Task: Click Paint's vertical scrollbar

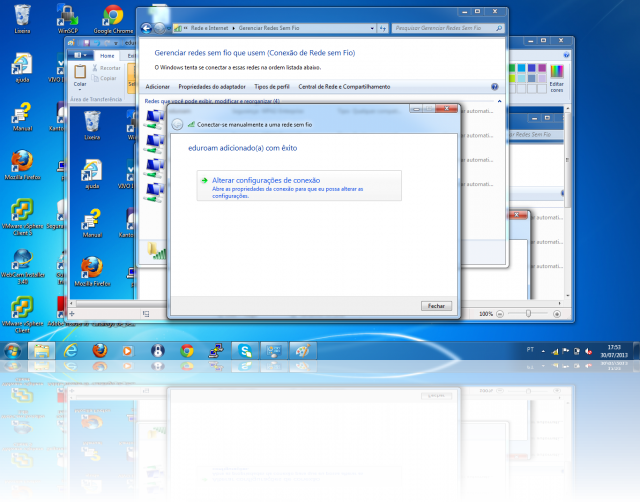Action: pyautogui.click(x=567, y=202)
